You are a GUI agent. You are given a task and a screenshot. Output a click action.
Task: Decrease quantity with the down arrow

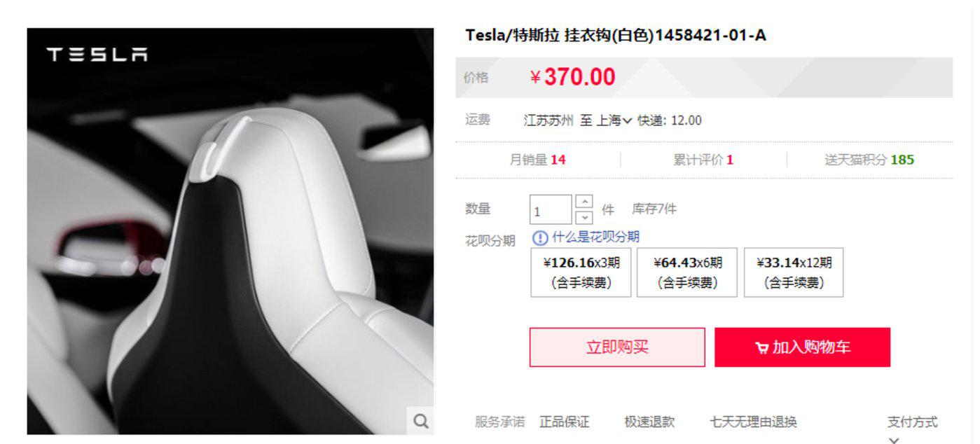click(x=584, y=217)
